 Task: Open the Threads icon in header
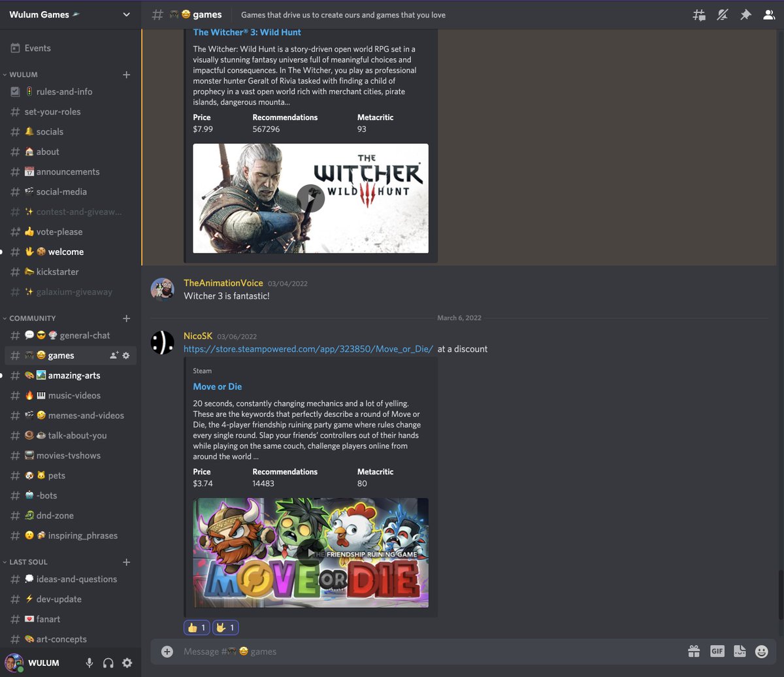[x=699, y=14]
